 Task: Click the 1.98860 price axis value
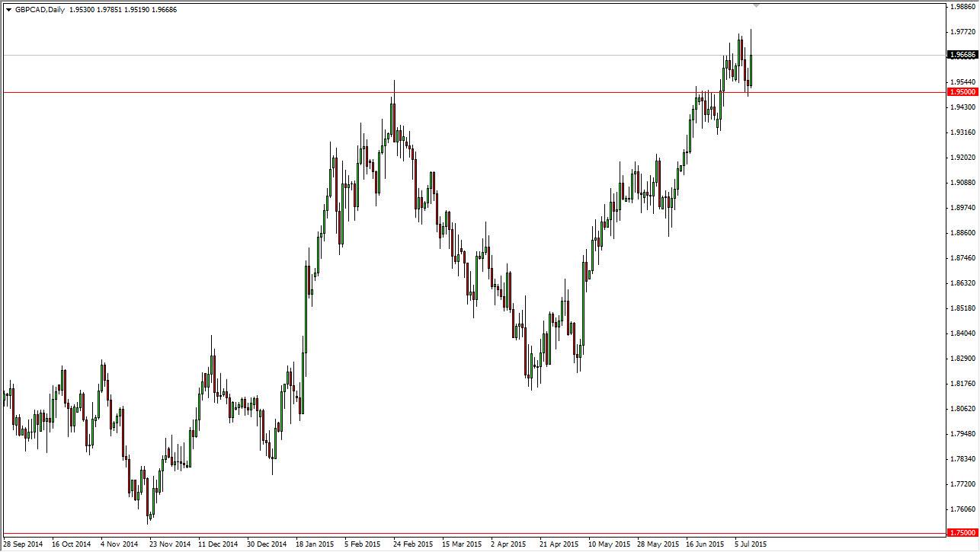[x=962, y=7]
